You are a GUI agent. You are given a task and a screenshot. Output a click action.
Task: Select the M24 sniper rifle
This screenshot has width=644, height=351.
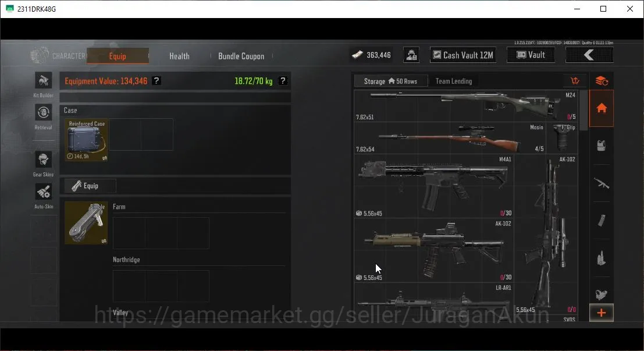466,105
